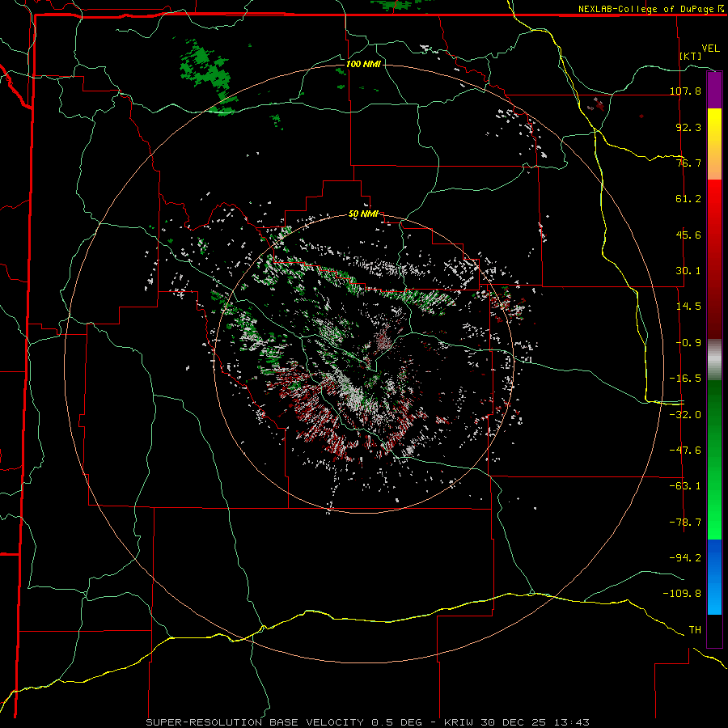The width and height of the screenshot is (728, 728).
Task: Click the 14.5 legend value
Action: (x=688, y=307)
